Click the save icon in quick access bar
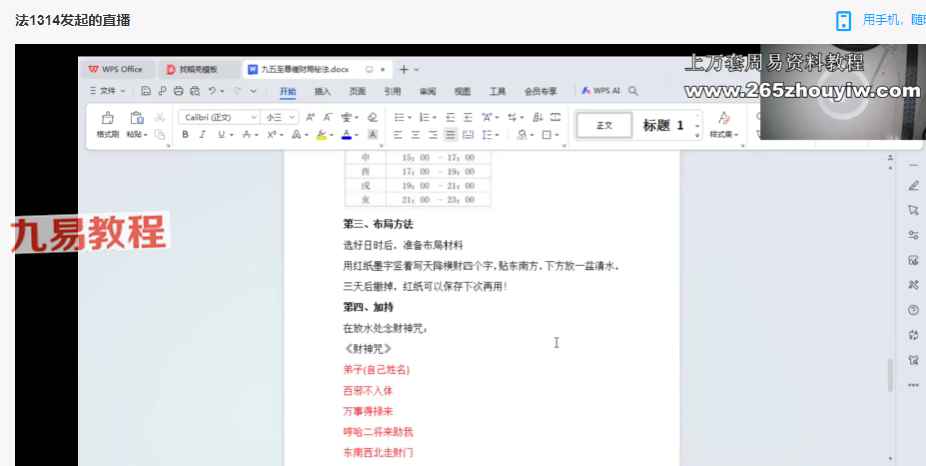This screenshot has width=926, height=466. tap(146, 91)
